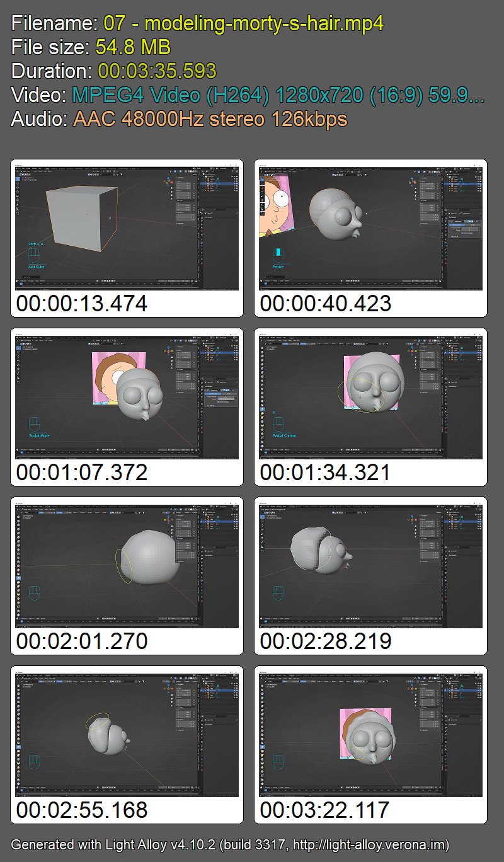The height and width of the screenshot is (862, 504).
Task: View the thumbnail for timestamp 00:02:28.219
Action: (370, 565)
